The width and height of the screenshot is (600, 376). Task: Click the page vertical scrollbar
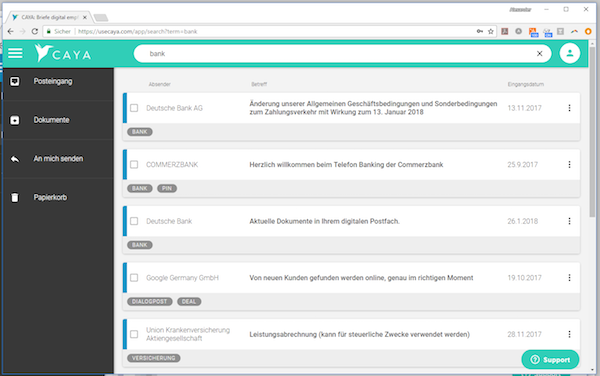592,132
